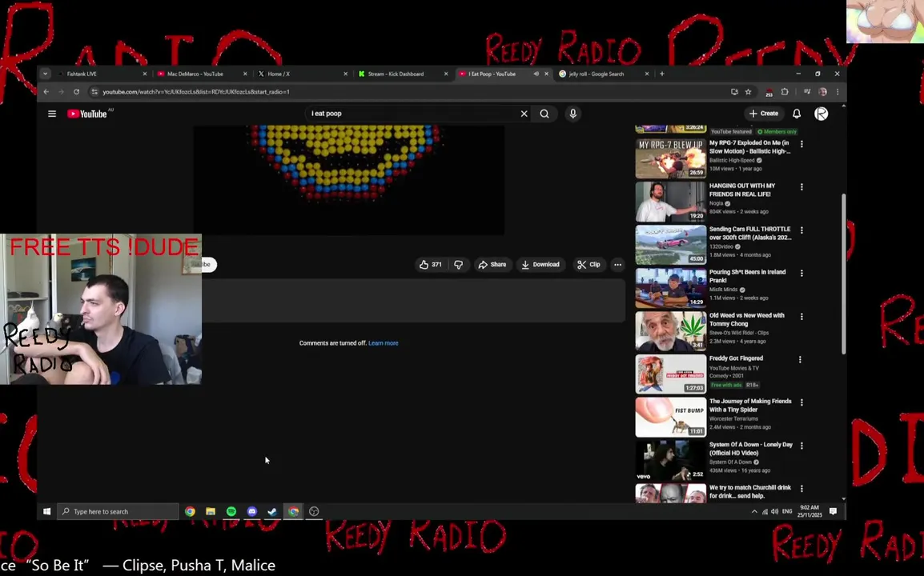Reload the current page

tap(76, 92)
